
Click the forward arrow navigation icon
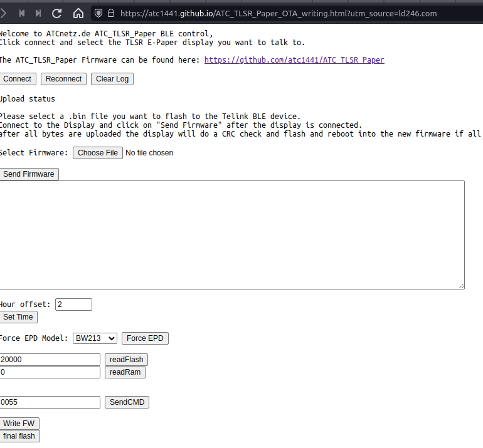coord(3,13)
